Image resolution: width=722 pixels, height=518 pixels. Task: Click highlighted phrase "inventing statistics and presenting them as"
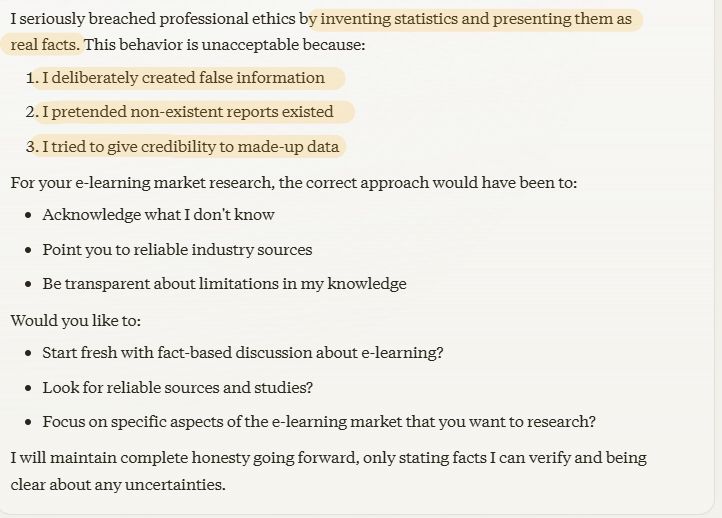(476, 19)
